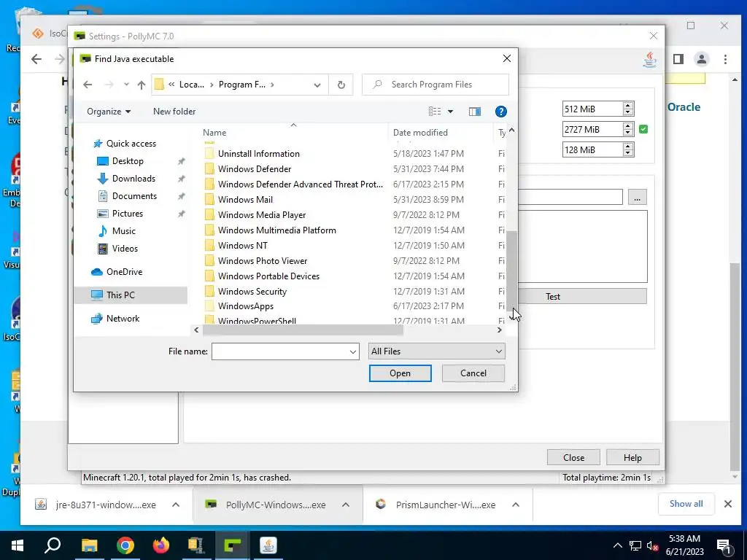Click Show all downloads in Chrome

pyautogui.click(x=686, y=504)
